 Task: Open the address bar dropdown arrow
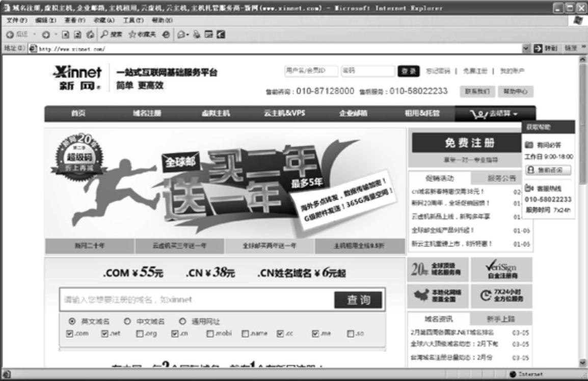click(x=526, y=48)
